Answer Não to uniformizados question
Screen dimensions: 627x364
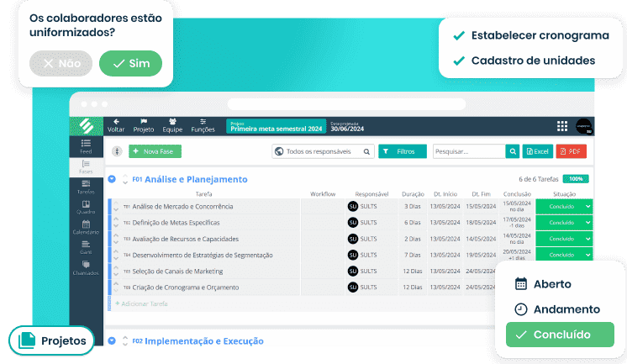tap(61, 63)
